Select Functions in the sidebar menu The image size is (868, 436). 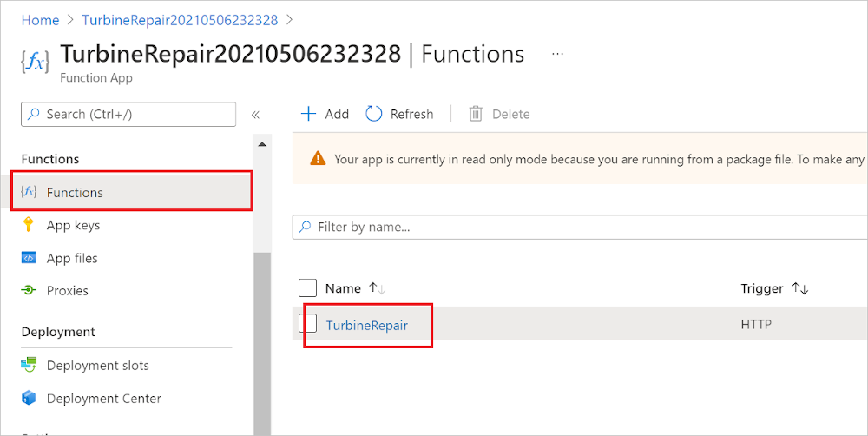tap(132, 192)
